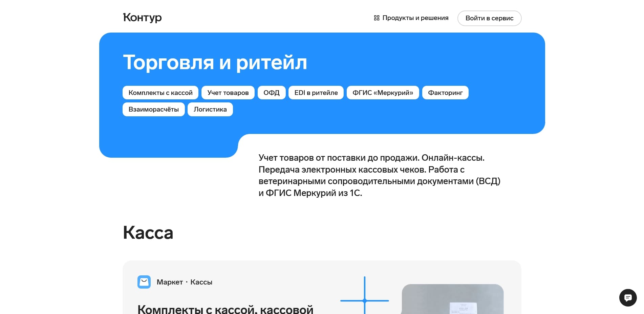The width and height of the screenshot is (644, 314).
Task: Click the cash register product thumbnail
Action: [x=453, y=299]
